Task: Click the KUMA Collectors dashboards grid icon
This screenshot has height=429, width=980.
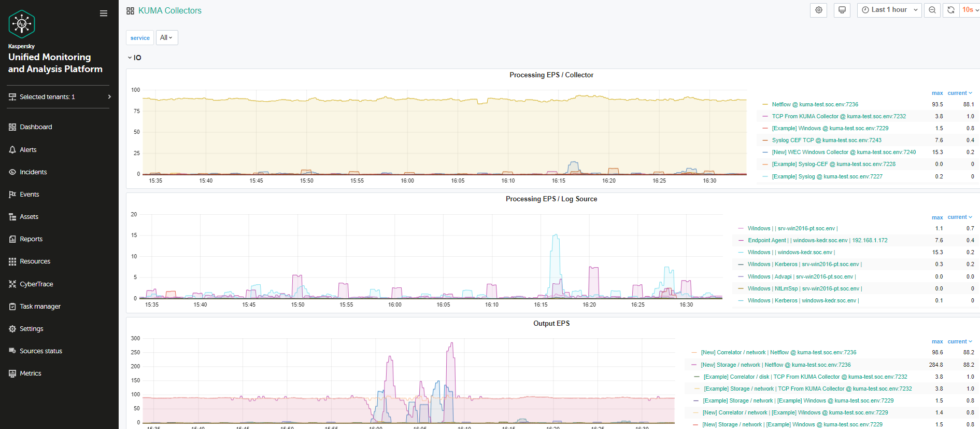Action: [x=131, y=11]
